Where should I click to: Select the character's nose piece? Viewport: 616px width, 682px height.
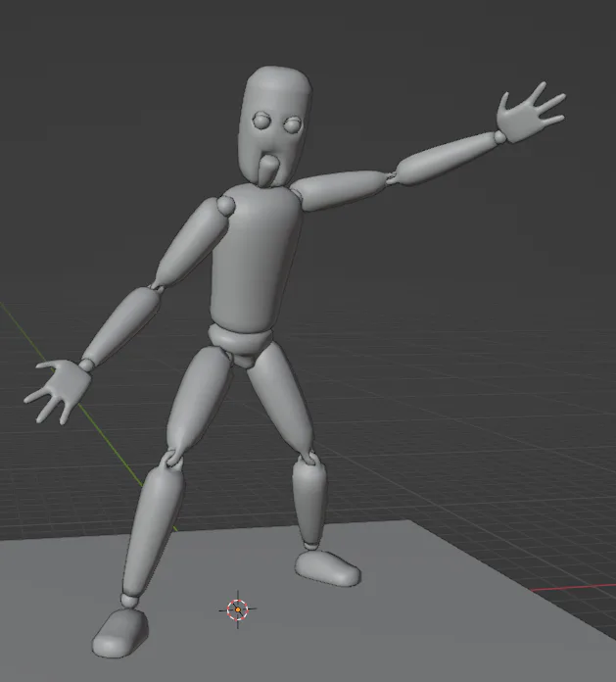click(267, 169)
